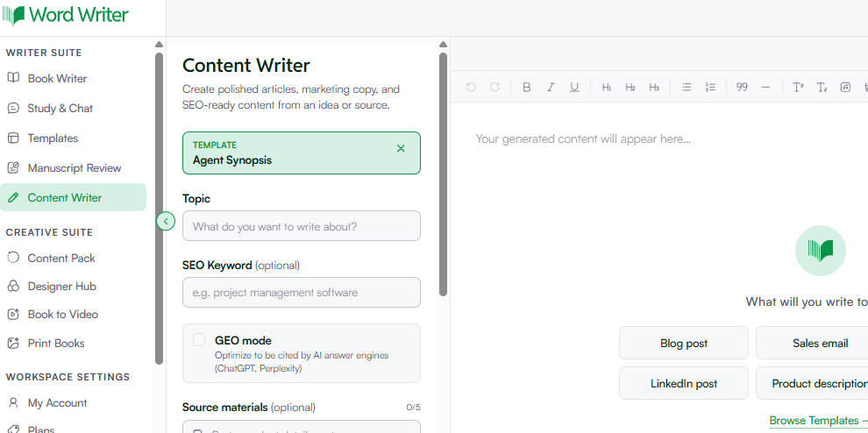Viewport: 868px width, 433px height.
Task: Enable the GEO mode checkbox
Action: 199,340
